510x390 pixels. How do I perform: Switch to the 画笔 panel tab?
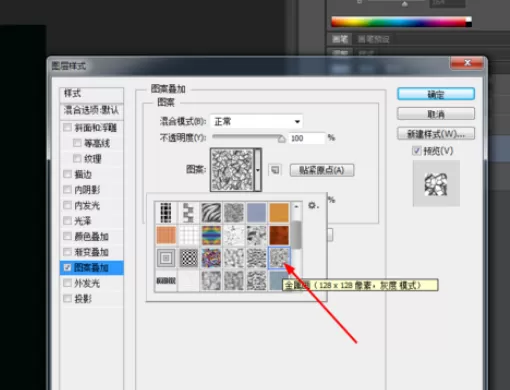pos(340,39)
